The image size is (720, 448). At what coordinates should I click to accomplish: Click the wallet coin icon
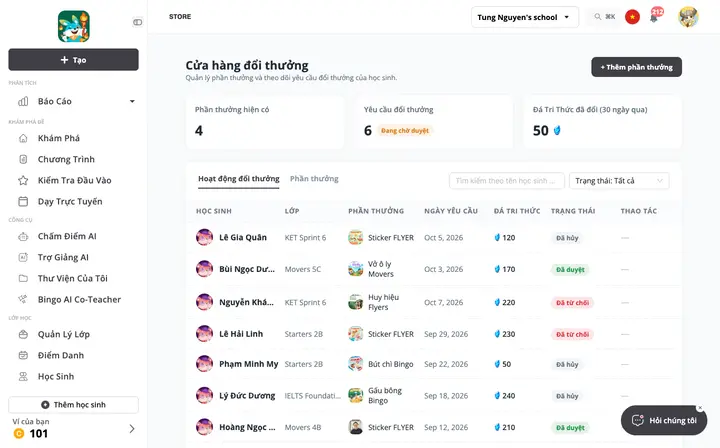pos(19,433)
